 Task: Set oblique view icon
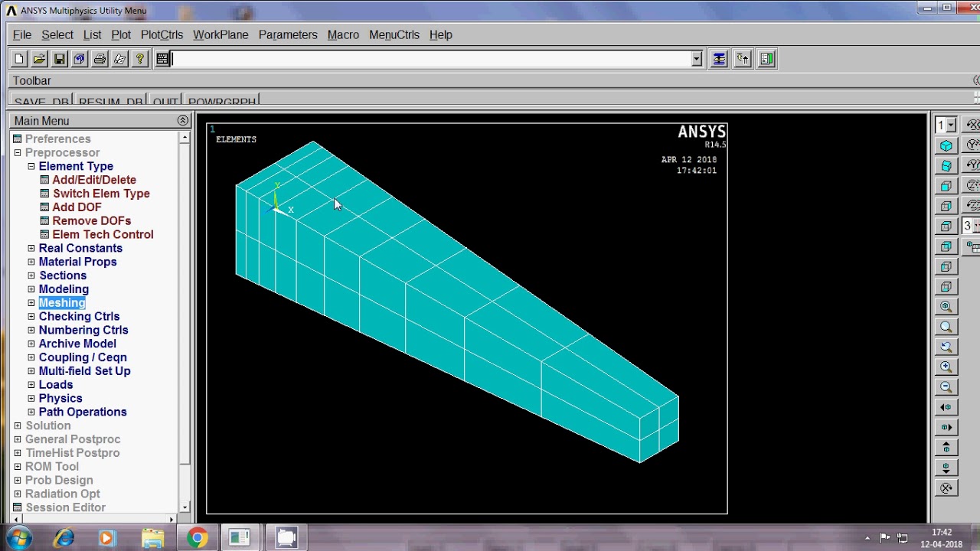point(946,165)
